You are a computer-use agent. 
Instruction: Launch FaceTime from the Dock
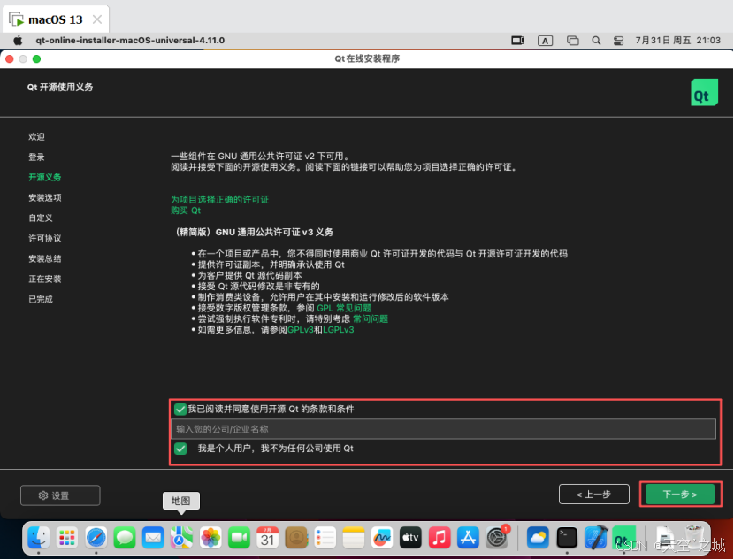pyautogui.click(x=239, y=538)
